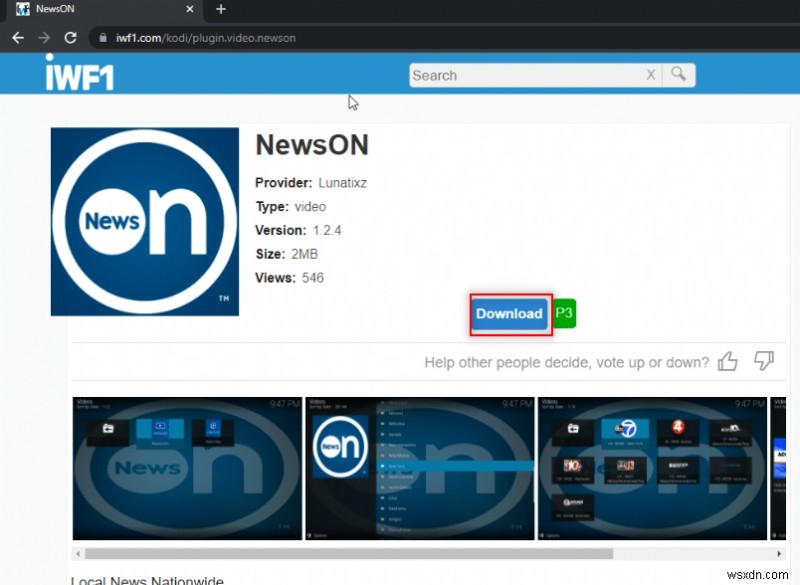The width and height of the screenshot is (800, 585).
Task: Click the provider name Lunatixz
Action: click(x=342, y=183)
